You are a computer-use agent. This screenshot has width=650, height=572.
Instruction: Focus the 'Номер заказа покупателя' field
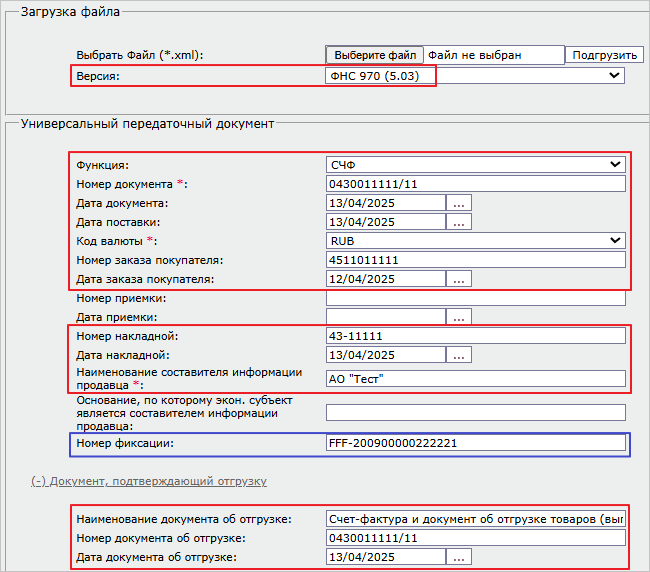coord(475,260)
